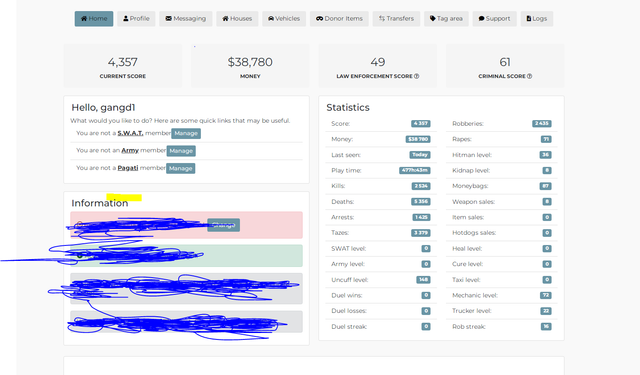Click the Criminal Score value 61
The width and height of the screenshot is (640, 375).
(x=505, y=62)
